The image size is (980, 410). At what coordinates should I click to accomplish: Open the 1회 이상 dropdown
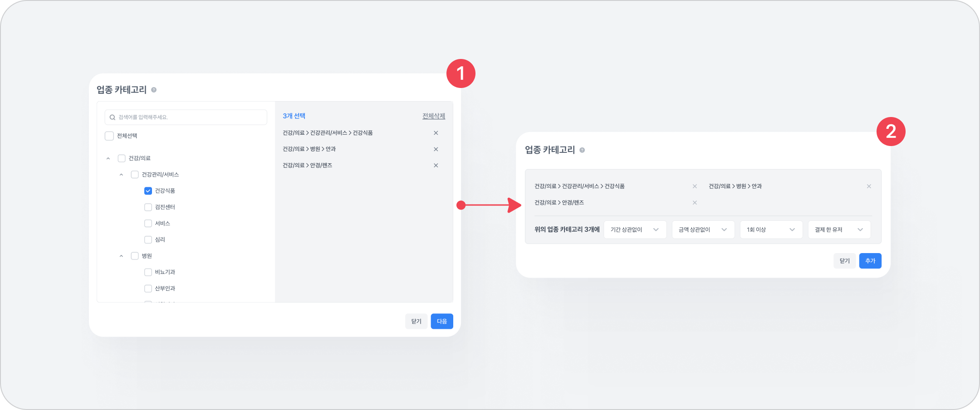point(771,229)
